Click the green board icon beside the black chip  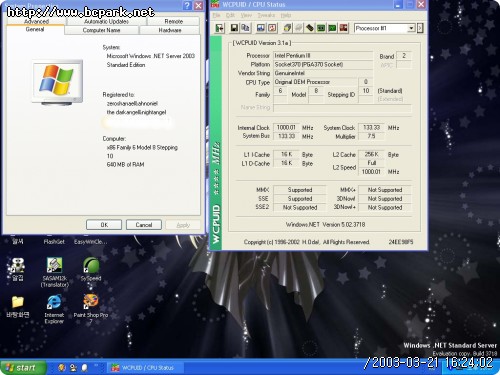coord(321,28)
